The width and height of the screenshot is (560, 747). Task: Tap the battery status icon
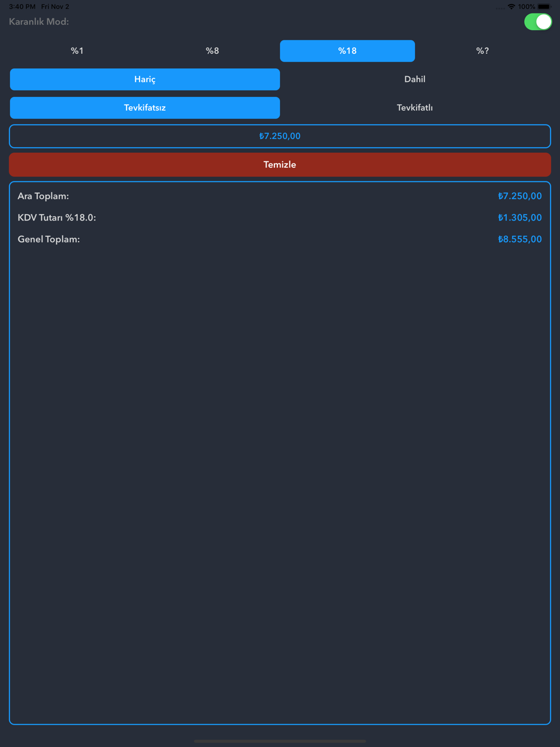point(544,7)
